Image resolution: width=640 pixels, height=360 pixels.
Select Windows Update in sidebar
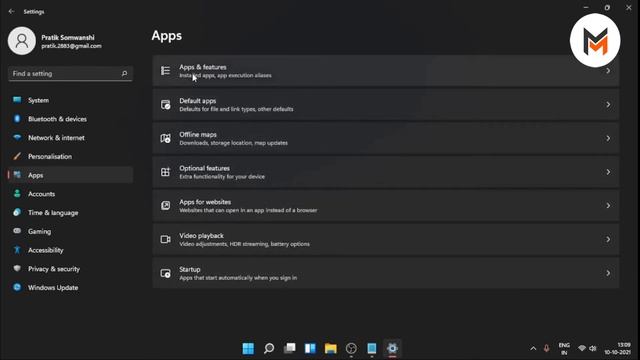70,287
